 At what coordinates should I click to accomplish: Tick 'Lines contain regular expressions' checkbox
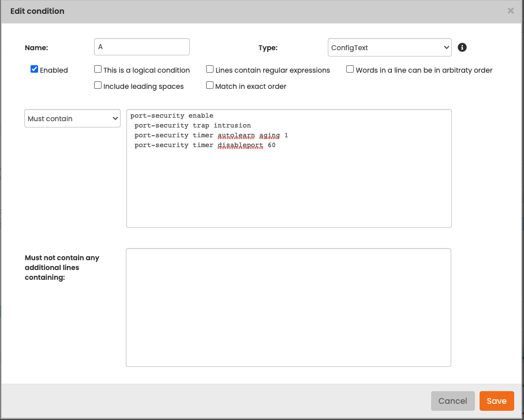pyautogui.click(x=210, y=69)
